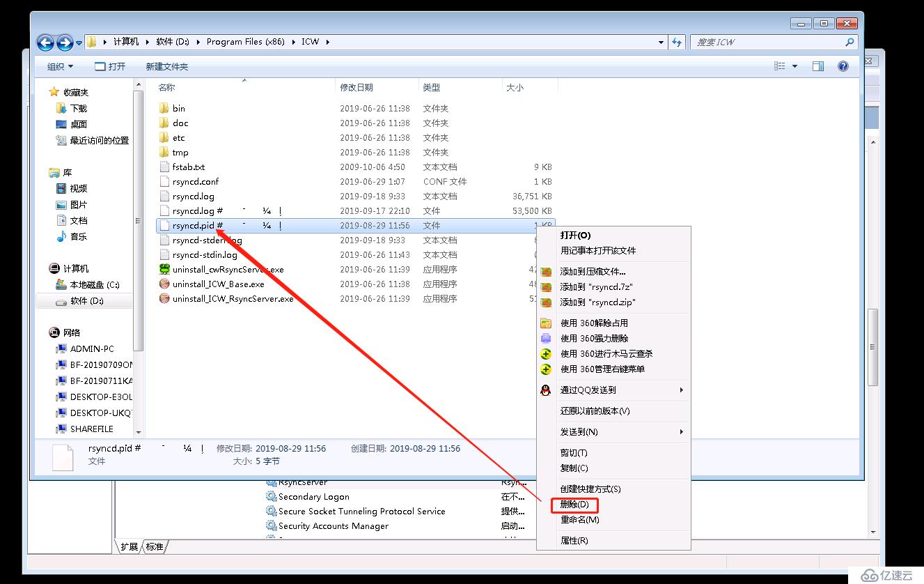The image size is (924, 584).
Task: Switch to 标准 tab in Services window
Action: [x=154, y=546]
